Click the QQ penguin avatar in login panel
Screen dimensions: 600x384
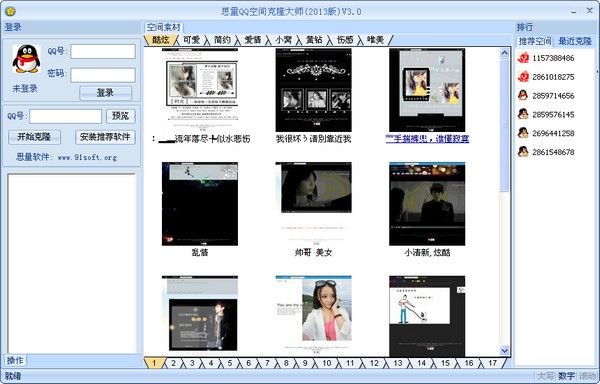point(26,59)
